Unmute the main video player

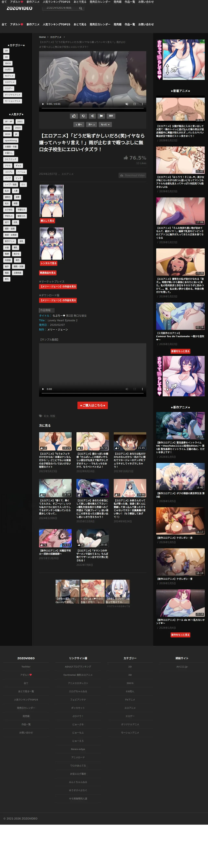127,104
